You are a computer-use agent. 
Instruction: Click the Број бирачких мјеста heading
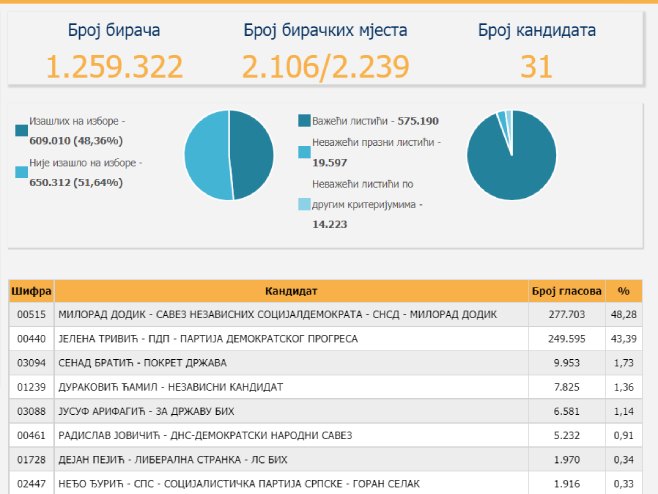(x=325, y=30)
